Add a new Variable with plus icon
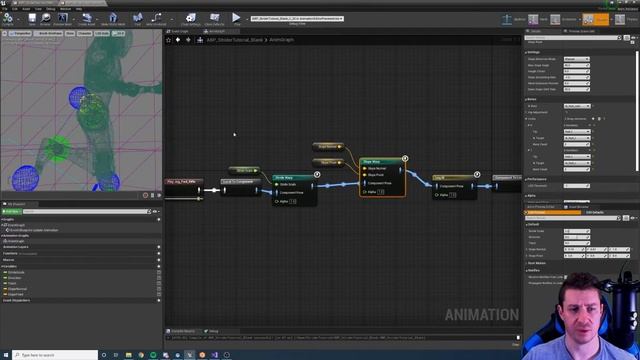The image size is (640, 360). 159,267
